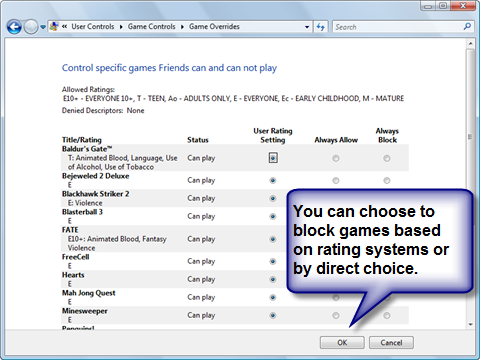The image size is (480, 360).
Task: Focus the Search input field
Action: click(398, 27)
